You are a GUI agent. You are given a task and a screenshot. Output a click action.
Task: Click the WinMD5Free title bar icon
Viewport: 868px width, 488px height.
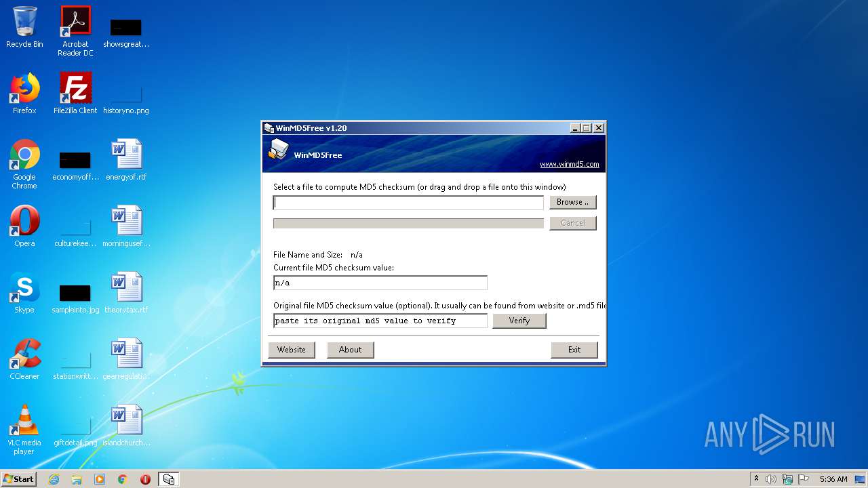click(269, 128)
